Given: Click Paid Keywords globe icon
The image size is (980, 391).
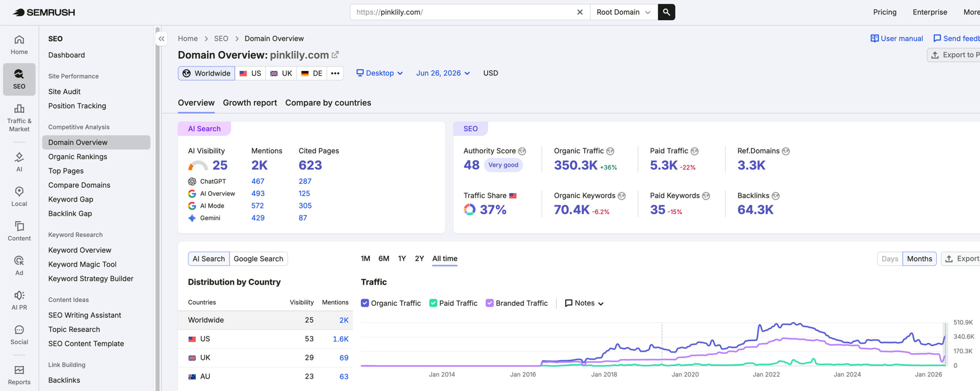Looking at the screenshot, I should pos(706,196).
